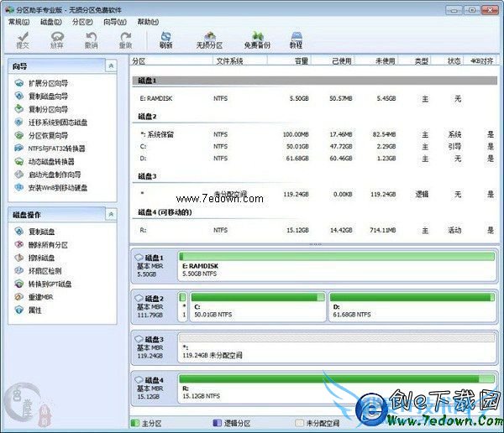
Task: Sort by the 未使用 column header
Action: (376, 60)
